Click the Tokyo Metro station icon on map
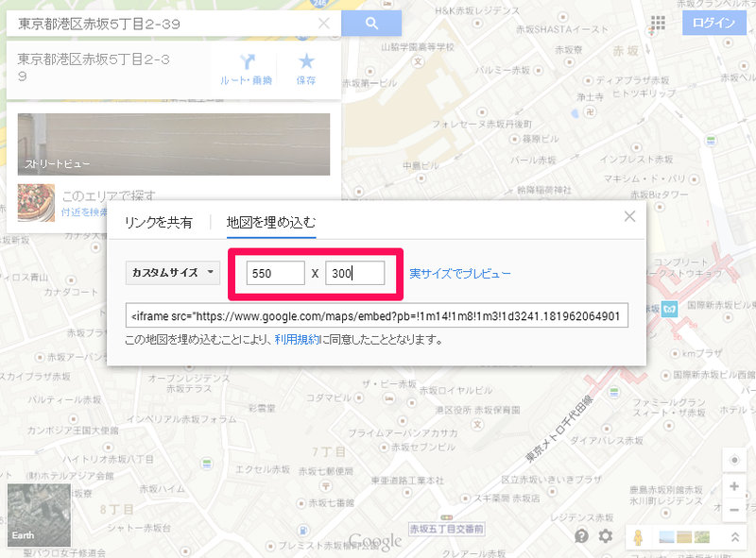This screenshot has height=558, width=756. pos(669,309)
